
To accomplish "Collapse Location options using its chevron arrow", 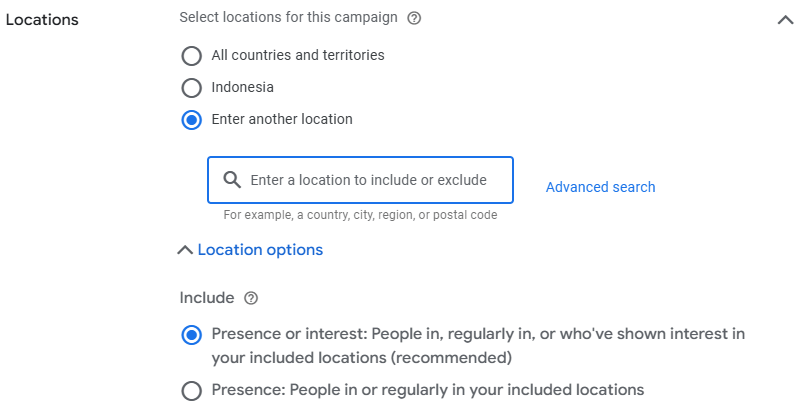I will 184,250.
